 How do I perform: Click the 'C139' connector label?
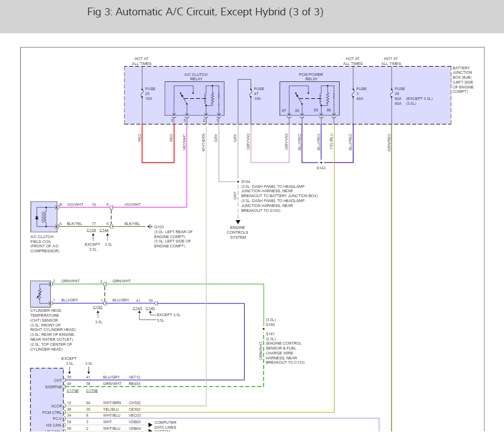[91, 230]
